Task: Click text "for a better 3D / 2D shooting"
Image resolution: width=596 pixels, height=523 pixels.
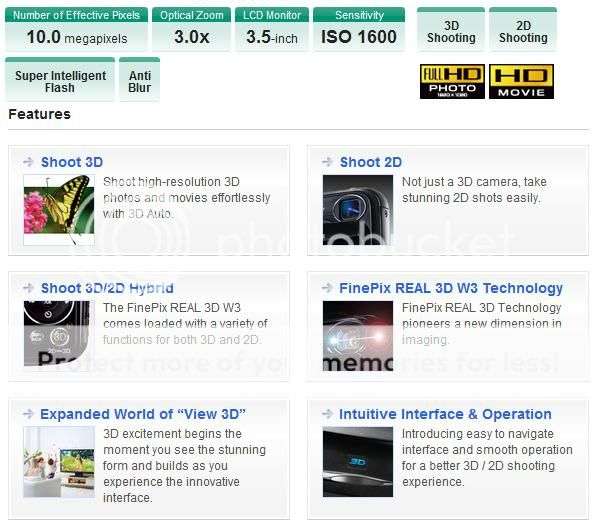Action: click(479, 466)
